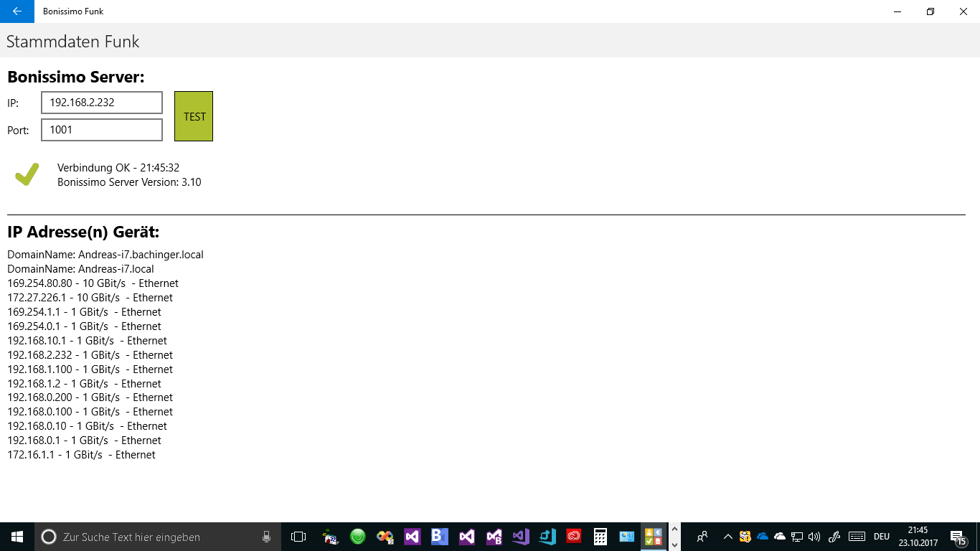Open the Windows Start menu
Screen dimensions: 980x551
coord(17,537)
